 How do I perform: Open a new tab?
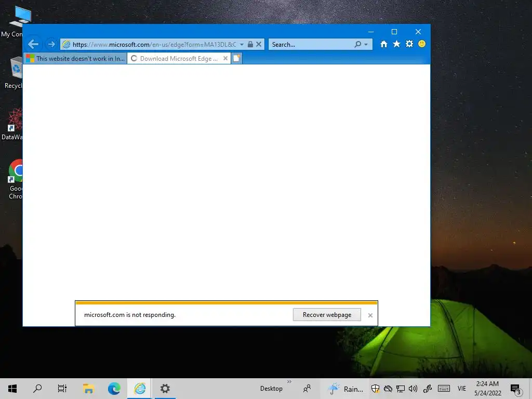[x=237, y=58]
